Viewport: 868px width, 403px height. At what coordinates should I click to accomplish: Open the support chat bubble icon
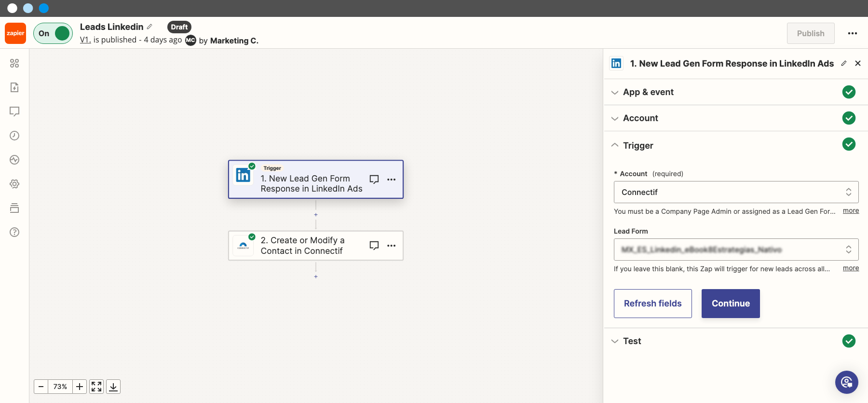pos(847,382)
